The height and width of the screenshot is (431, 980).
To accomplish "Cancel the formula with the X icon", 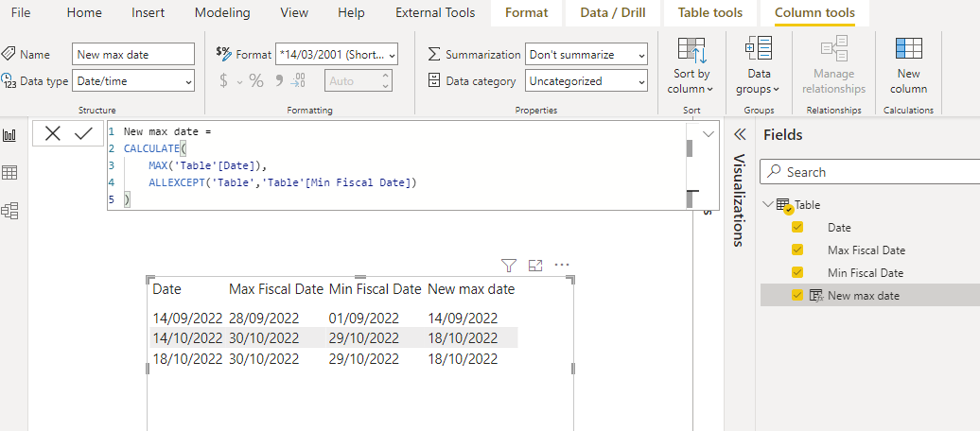I will tap(53, 133).
